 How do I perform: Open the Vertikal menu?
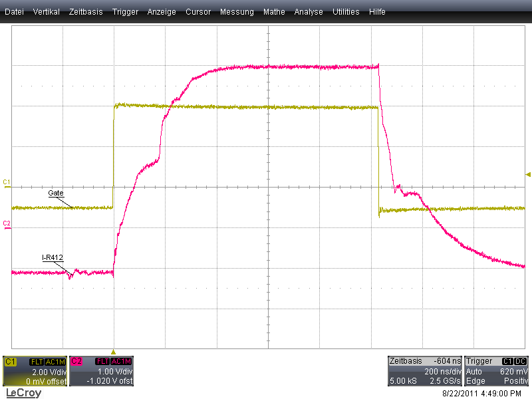(46, 12)
